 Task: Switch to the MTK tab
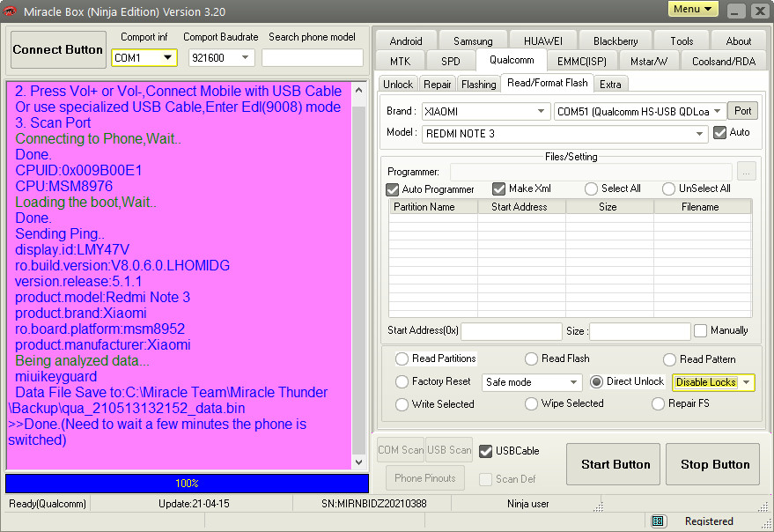(x=401, y=62)
